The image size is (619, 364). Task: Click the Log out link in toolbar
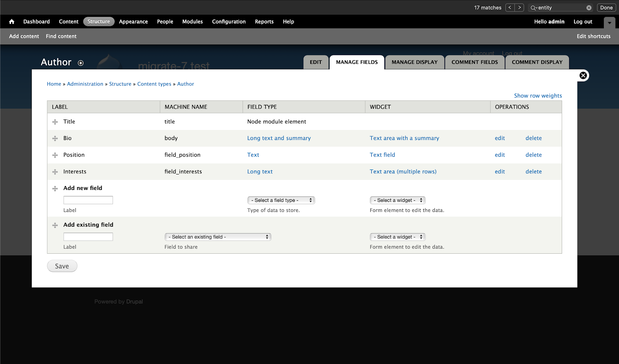coord(583,22)
